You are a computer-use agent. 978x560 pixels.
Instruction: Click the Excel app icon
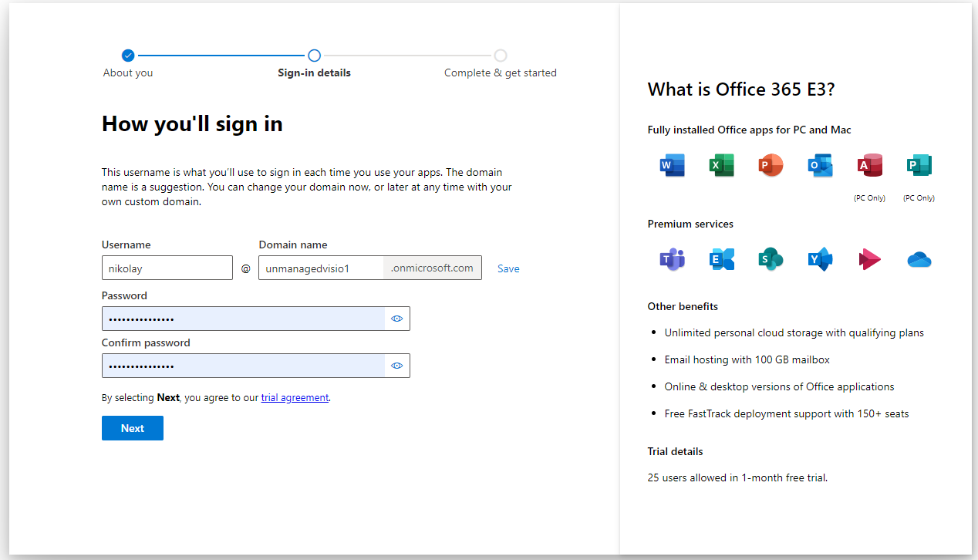[722, 165]
